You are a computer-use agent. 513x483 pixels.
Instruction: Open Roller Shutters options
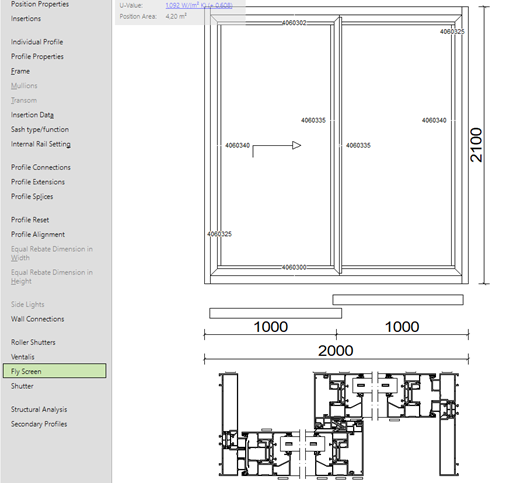pyautogui.click(x=33, y=342)
